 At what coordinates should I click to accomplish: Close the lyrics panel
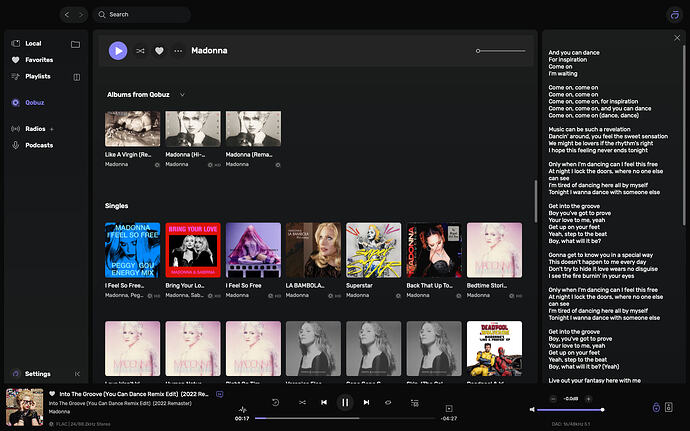677,38
